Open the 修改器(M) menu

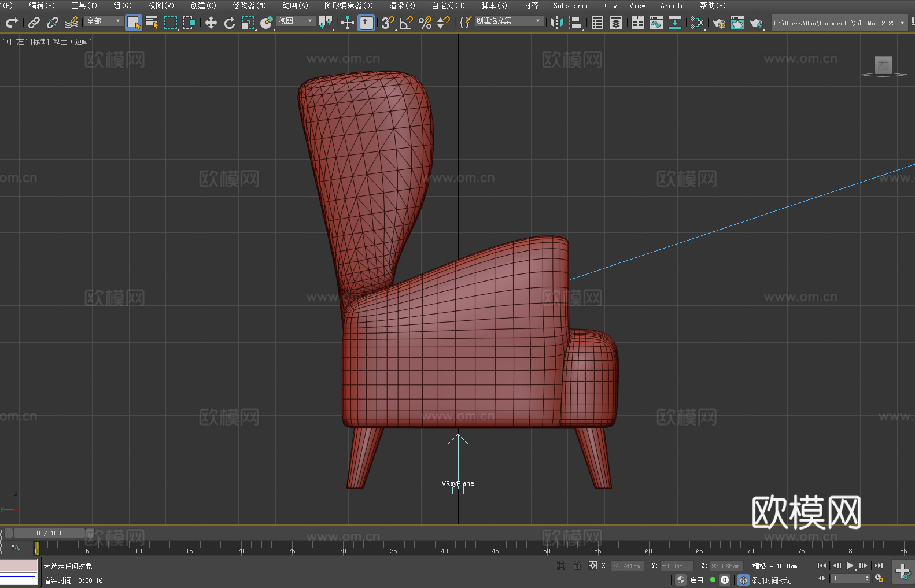coord(249,5)
